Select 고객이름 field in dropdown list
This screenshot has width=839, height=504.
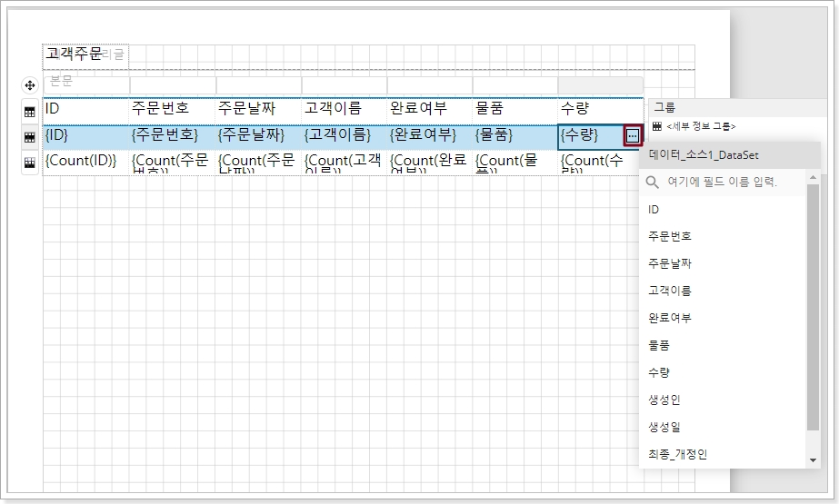(x=670, y=291)
